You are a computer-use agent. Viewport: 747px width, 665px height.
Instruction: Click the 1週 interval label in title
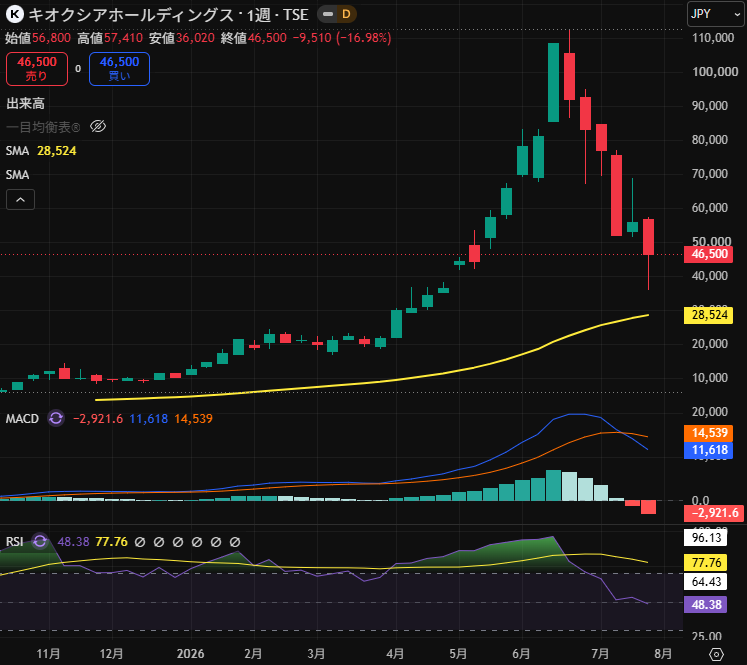(259, 15)
